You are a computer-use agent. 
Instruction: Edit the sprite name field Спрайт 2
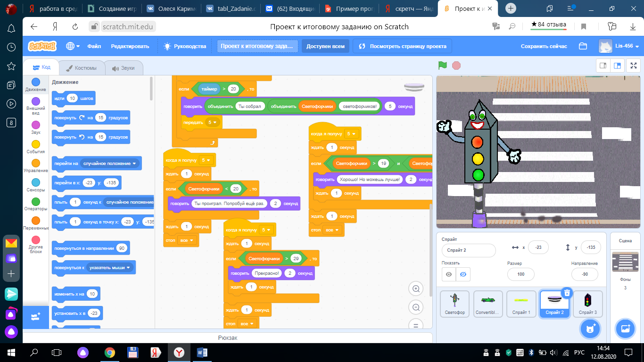click(469, 250)
